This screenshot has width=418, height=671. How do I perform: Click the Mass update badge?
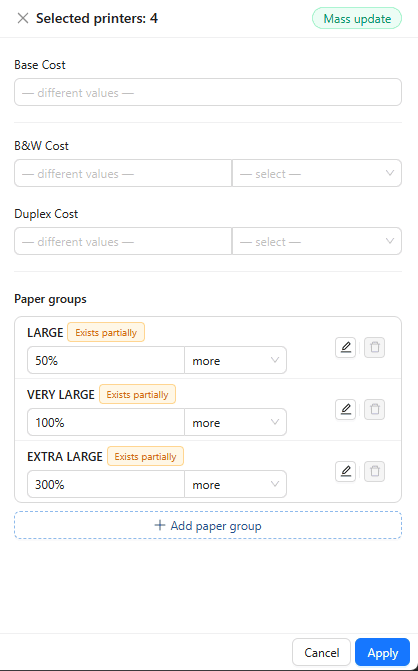pyautogui.click(x=357, y=18)
